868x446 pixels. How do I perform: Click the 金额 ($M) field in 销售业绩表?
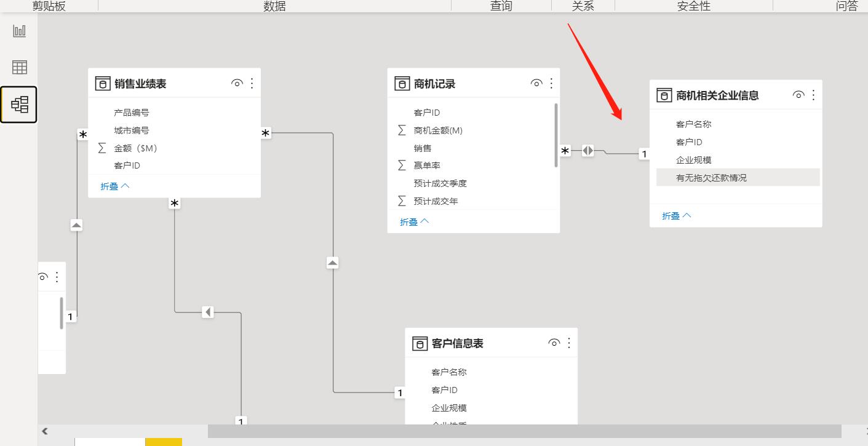[x=136, y=148]
